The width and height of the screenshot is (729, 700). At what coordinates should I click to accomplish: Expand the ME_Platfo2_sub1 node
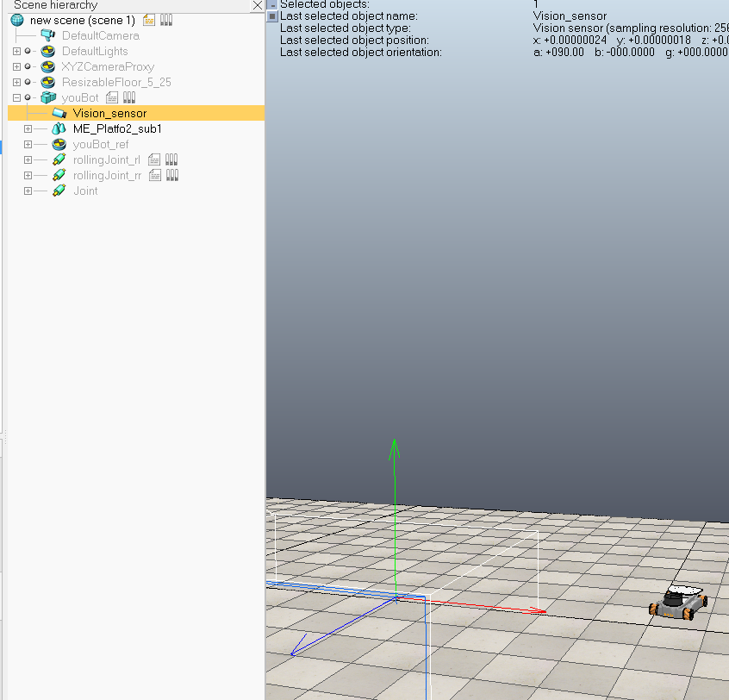coord(28,128)
